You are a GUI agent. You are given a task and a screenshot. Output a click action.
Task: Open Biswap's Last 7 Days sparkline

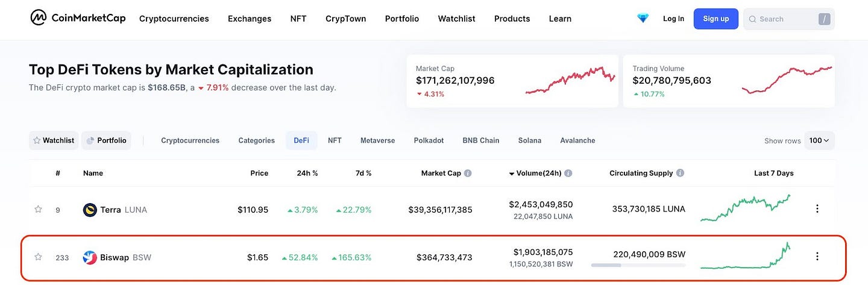(x=746, y=255)
